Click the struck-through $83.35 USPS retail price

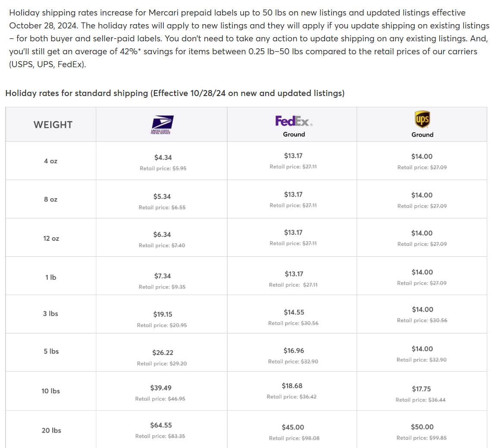[176, 436]
